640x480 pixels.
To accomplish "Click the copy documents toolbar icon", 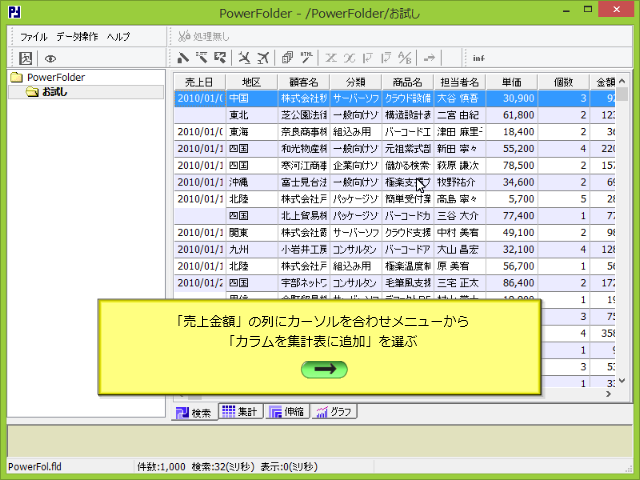I will click(287, 58).
